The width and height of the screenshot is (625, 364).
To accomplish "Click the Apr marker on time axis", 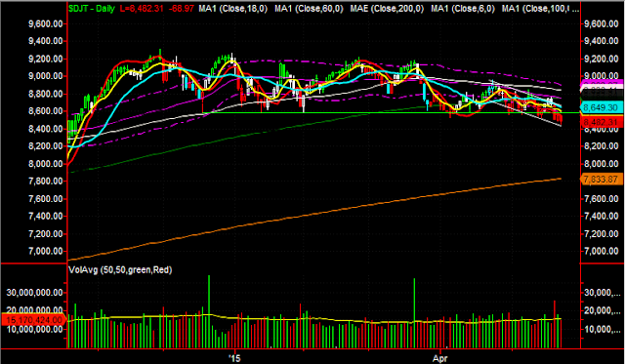I will click(440, 358).
